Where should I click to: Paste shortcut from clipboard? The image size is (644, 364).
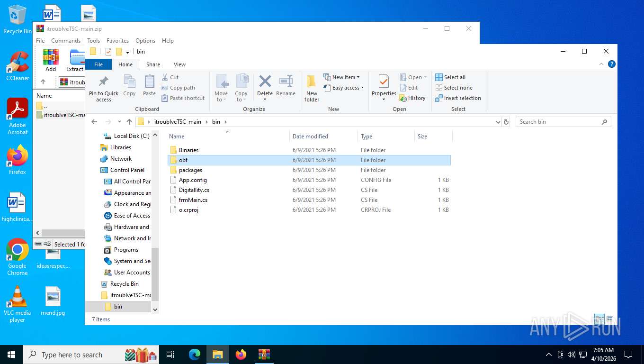click(x=183, y=98)
